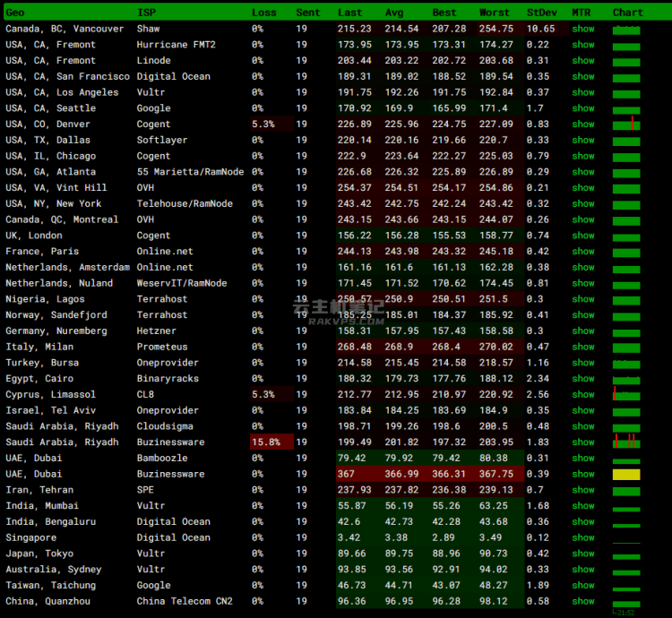
Task: Click the chart bar for Denver Cogent
Action: coord(626,124)
